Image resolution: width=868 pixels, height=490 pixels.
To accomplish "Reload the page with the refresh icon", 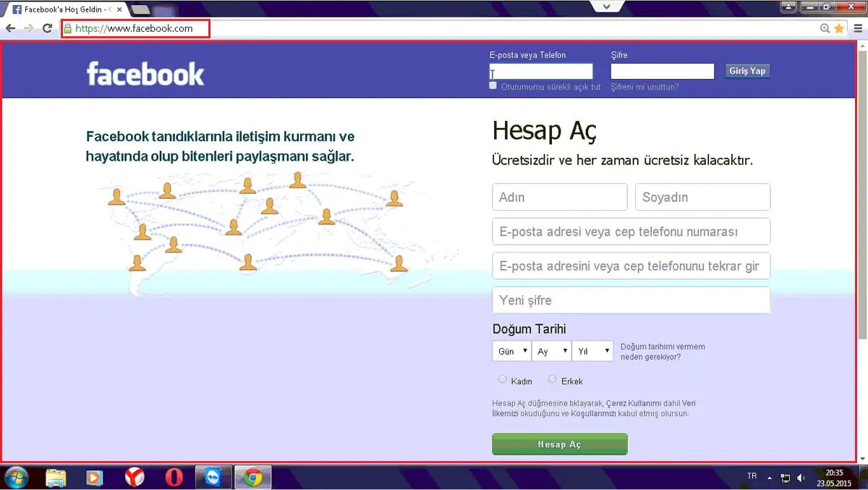I will point(48,28).
